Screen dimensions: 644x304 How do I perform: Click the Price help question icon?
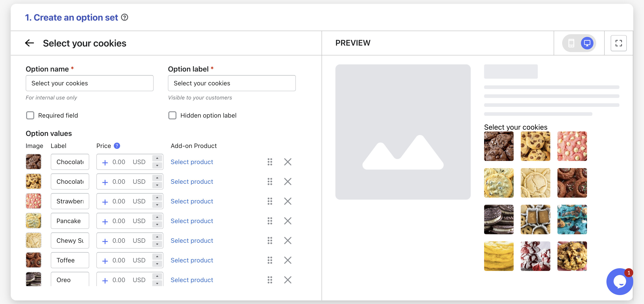(117, 146)
